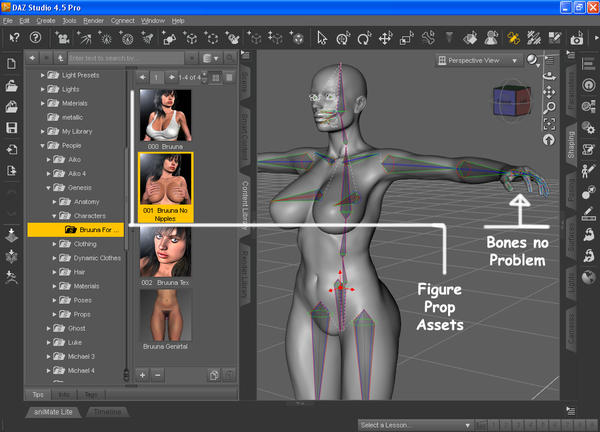
Task: Open the Create menu
Action: (x=46, y=21)
